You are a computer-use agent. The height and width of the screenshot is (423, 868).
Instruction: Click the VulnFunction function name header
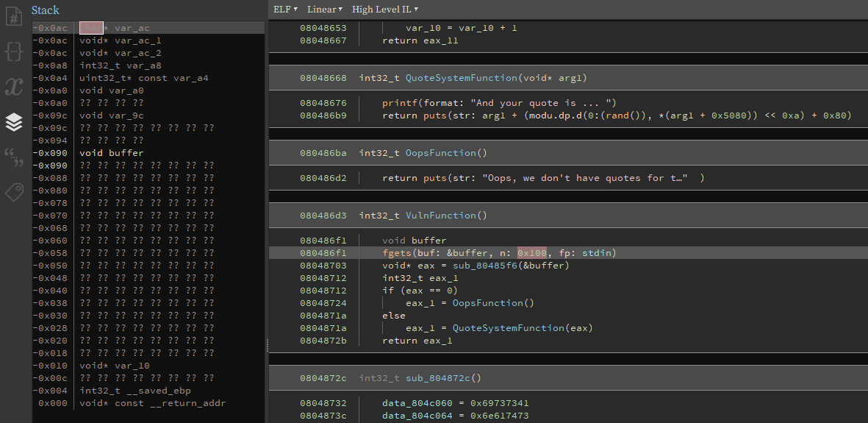pyautogui.click(x=445, y=216)
